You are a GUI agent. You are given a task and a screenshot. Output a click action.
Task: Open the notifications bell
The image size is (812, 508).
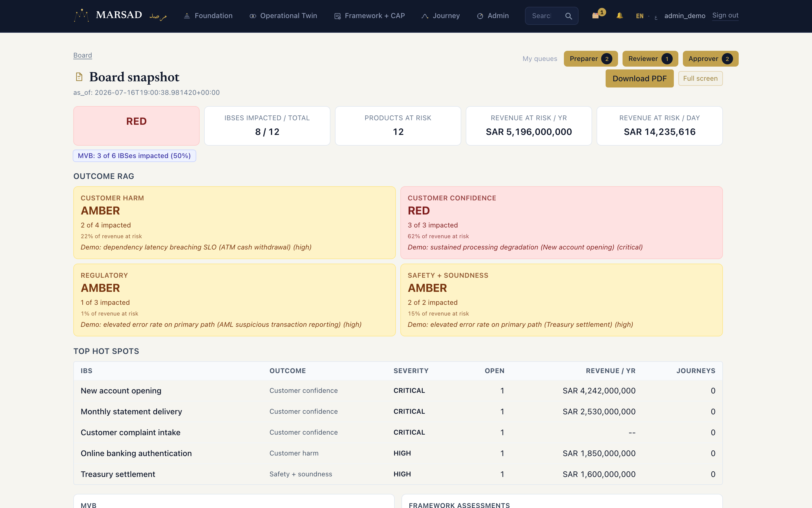coord(620,16)
